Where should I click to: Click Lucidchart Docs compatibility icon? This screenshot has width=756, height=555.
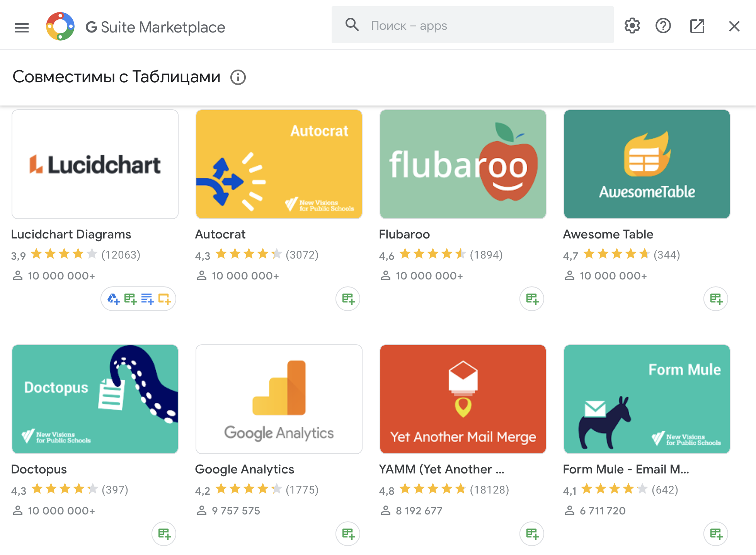pos(147,299)
